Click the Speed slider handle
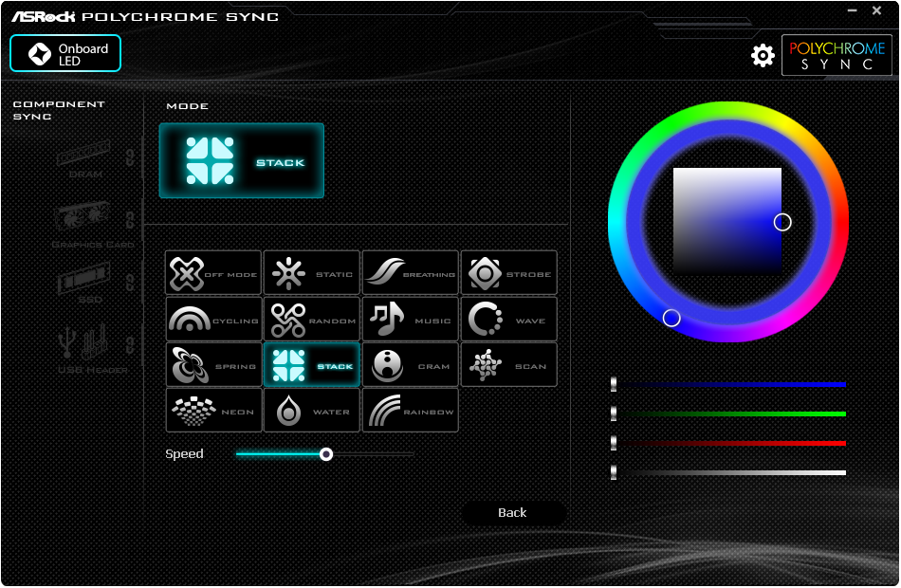Image resolution: width=901 pixels, height=588 pixels. [326, 454]
